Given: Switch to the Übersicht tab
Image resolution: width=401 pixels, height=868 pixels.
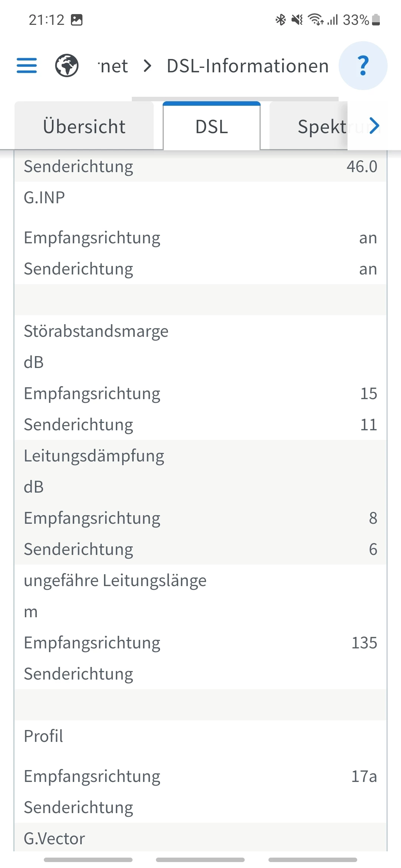Looking at the screenshot, I should point(84,126).
